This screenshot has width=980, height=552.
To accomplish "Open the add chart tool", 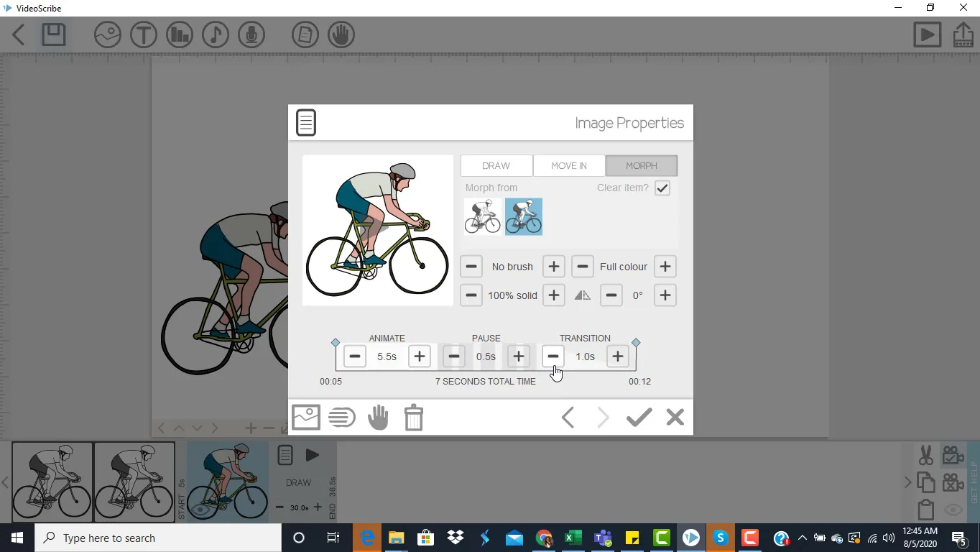I will (180, 34).
